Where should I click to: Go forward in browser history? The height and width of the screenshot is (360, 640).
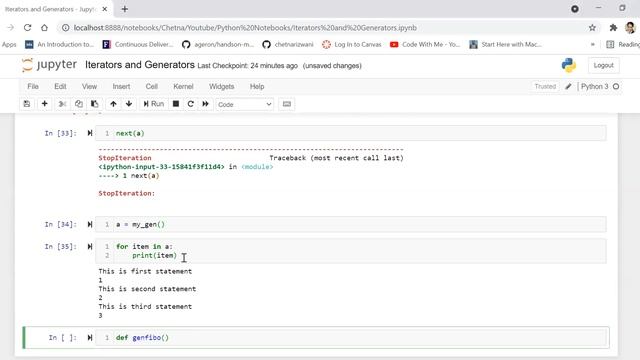pyautogui.click(x=11, y=28)
